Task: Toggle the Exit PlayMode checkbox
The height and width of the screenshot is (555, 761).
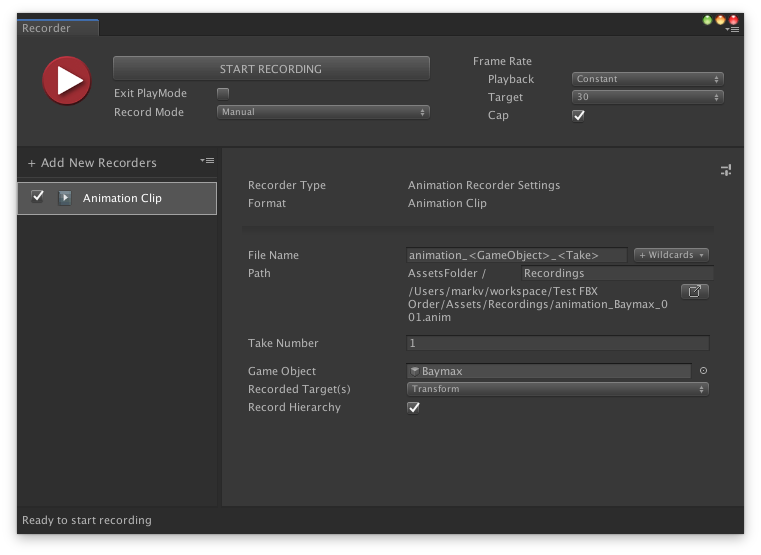Action: (x=223, y=93)
